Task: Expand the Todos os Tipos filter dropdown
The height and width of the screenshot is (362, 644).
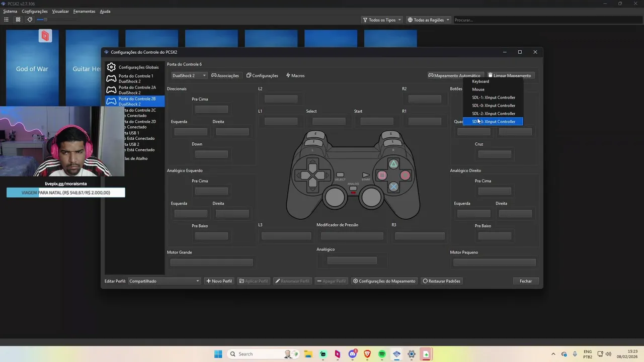Action: click(x=382, y=20)
